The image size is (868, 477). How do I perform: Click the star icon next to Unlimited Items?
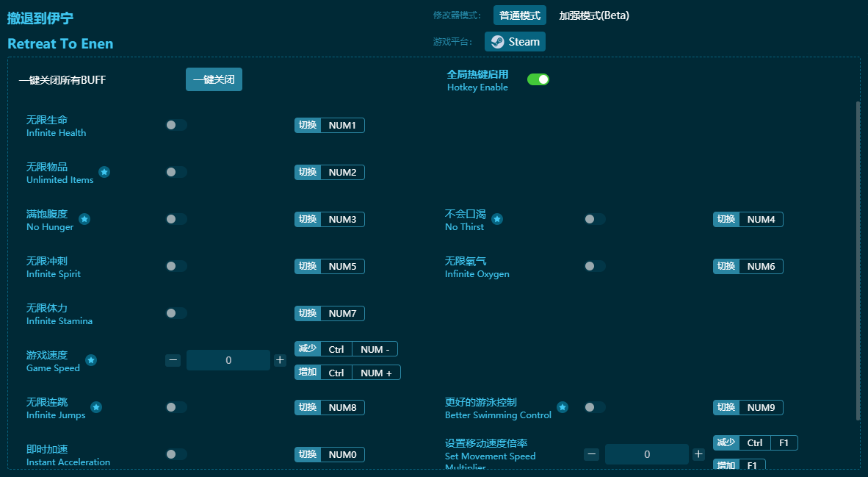104,171
